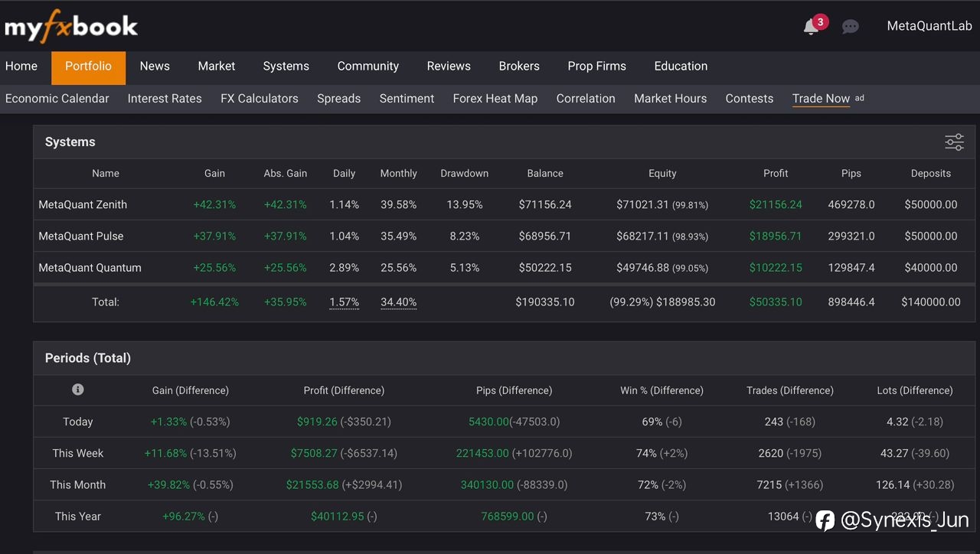Viewport: 980px width, 554px height.
Task: Click the Trade Now ad link
Action: tap(821, 99)
